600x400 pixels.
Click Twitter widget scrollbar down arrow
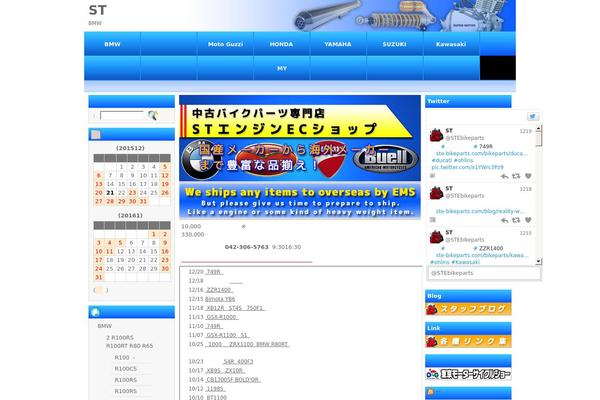click(538, 261)
